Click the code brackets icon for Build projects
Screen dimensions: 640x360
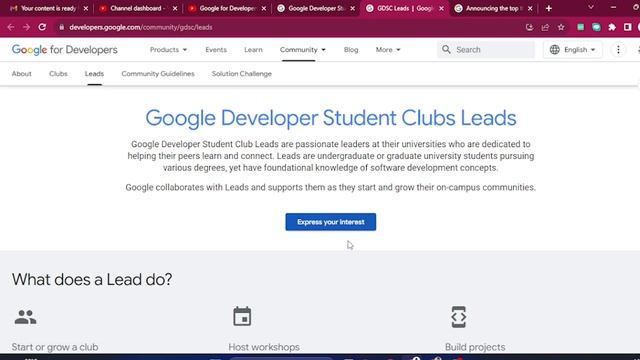coord(459,317)
